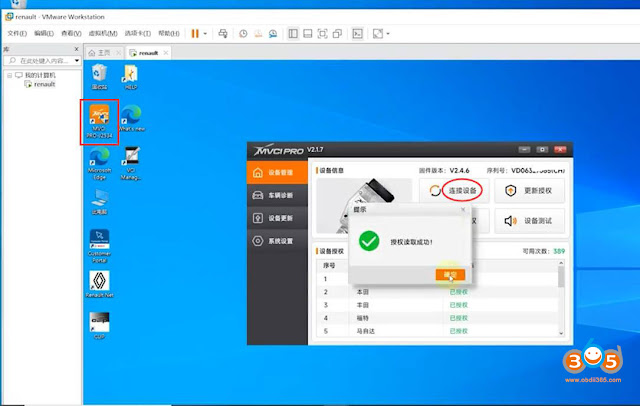Click the license list scrollbar down arrow

(561, 333)
